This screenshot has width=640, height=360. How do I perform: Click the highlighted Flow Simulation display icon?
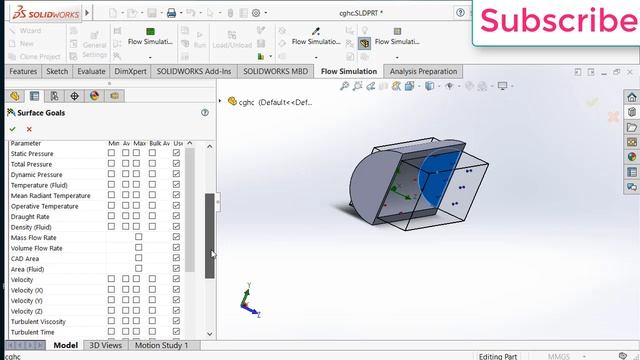point(364,43)
